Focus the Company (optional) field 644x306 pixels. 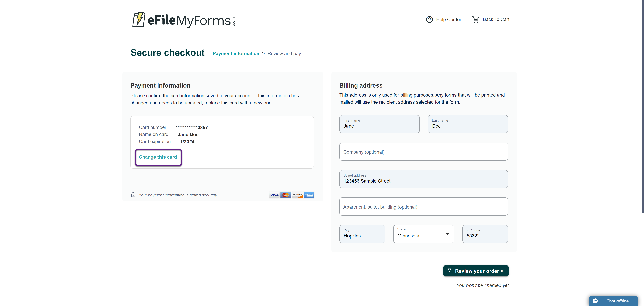pyautogui.click(x=423, y=152)
